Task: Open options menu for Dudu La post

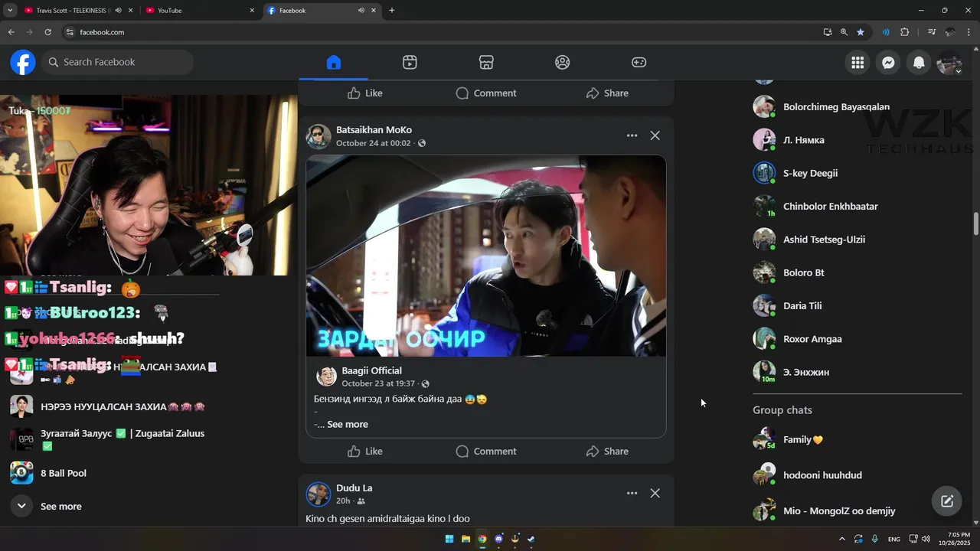Action: click(632, 494)
